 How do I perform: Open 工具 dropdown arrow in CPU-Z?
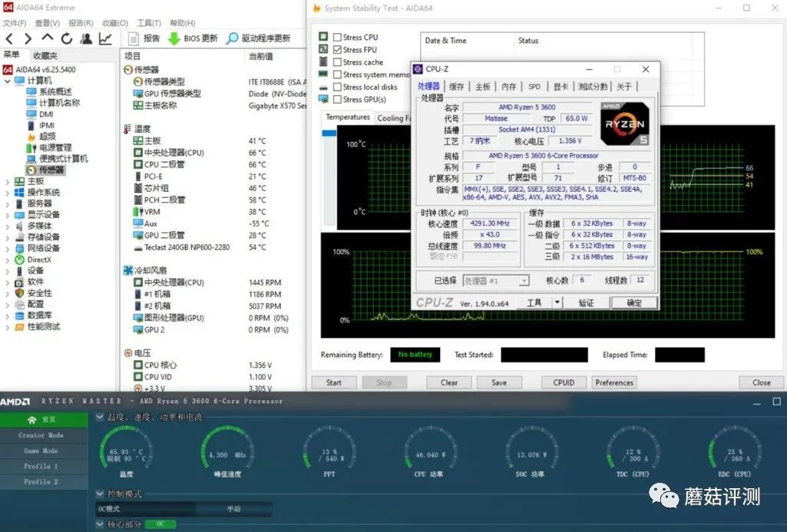pyautogui.click(x=557, y=302)
